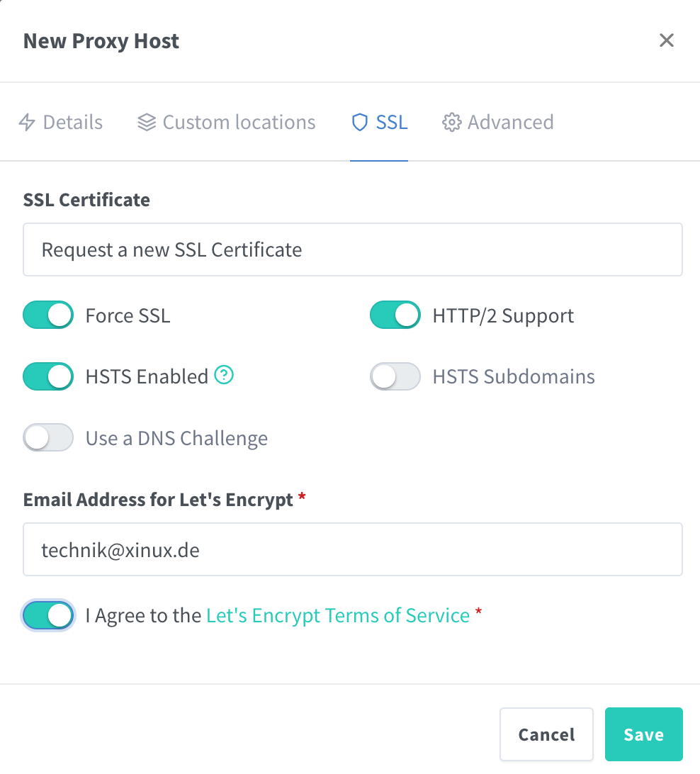
Task: Click the stacked layers Custom locations icon
Action: 147,123
